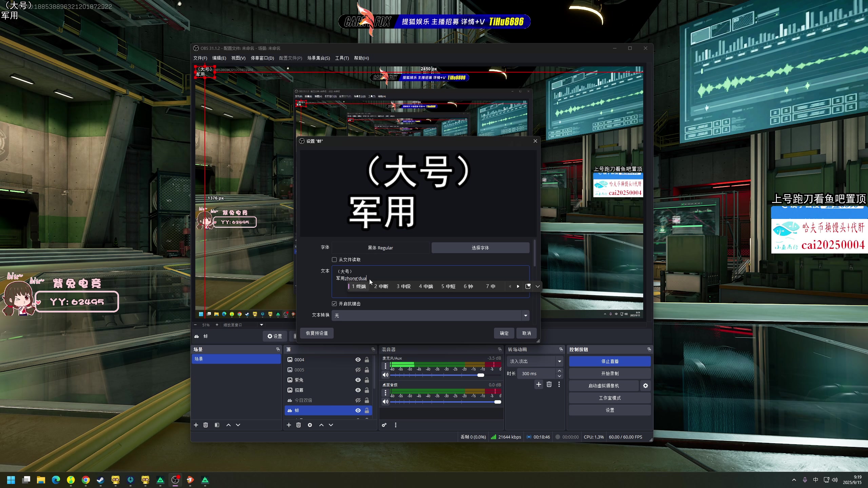Viewport: 868px width, 488px height.
Task: Toggle 开启抗锯齿 checkbox
Action: point(334,304)
